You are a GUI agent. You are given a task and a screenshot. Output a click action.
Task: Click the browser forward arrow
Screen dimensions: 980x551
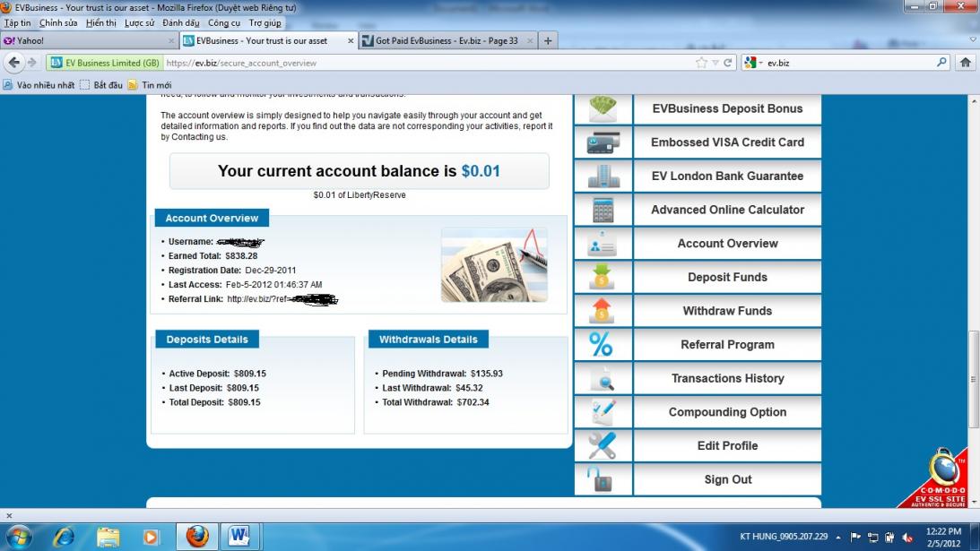[32, 63]
